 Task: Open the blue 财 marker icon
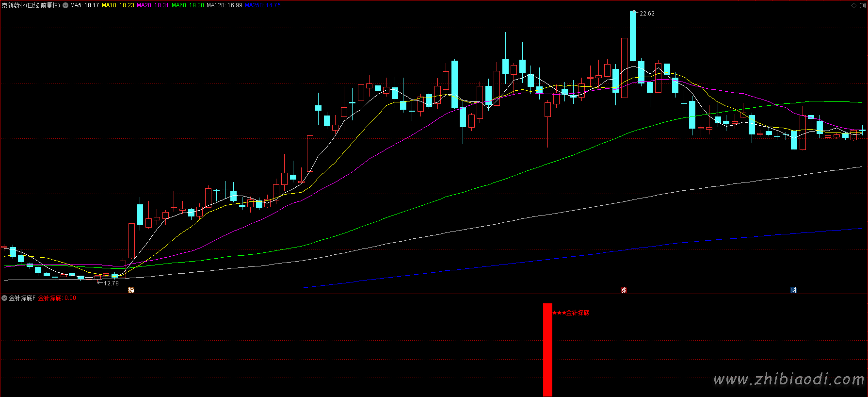click(793, 290)
